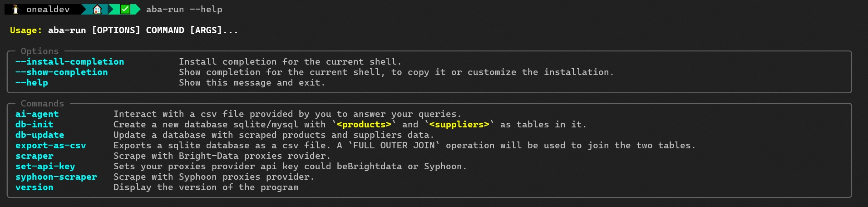Select the syphoon-scraper command entry
868x207 pixels.
[56, 177]
